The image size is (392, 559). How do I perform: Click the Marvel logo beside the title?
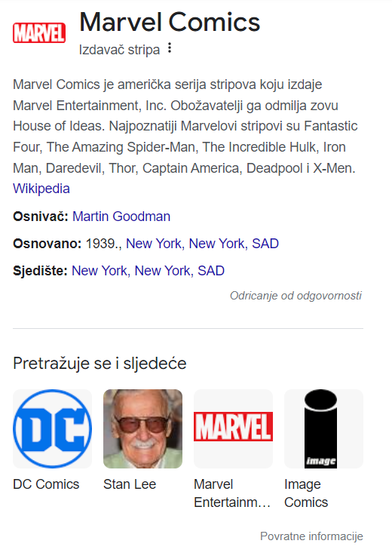point(39,32)
